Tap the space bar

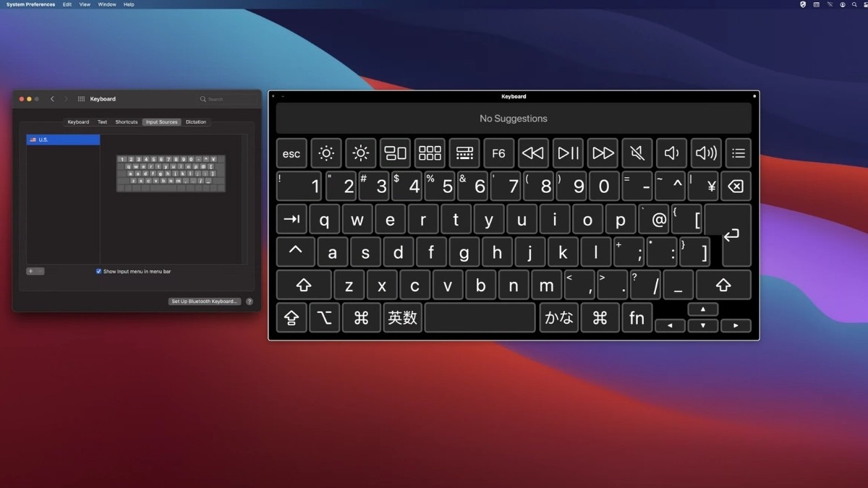(x=480, y=317)
